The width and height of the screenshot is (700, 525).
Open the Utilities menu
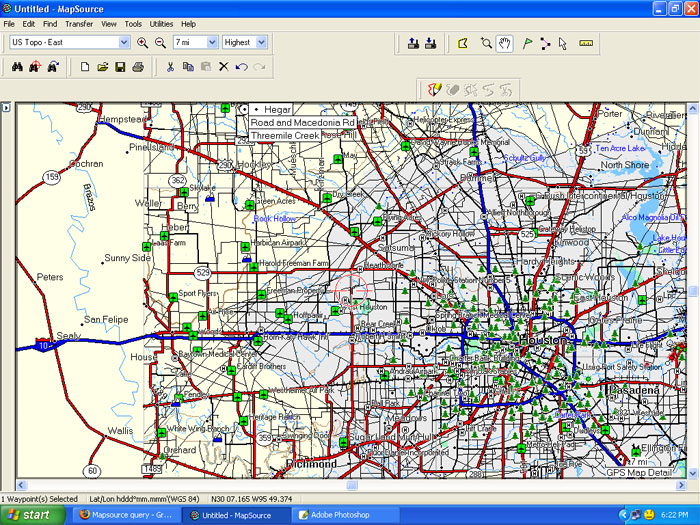pyautogui.click(x=161, y=24)
